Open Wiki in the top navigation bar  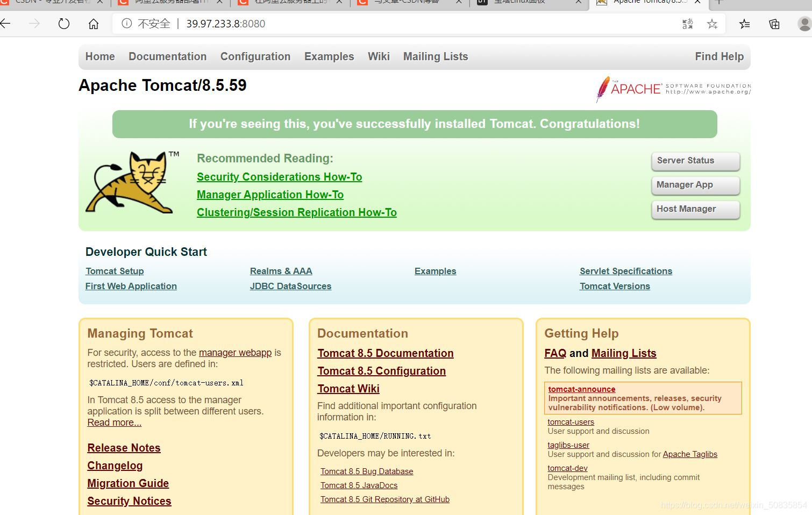click(379, 56)
